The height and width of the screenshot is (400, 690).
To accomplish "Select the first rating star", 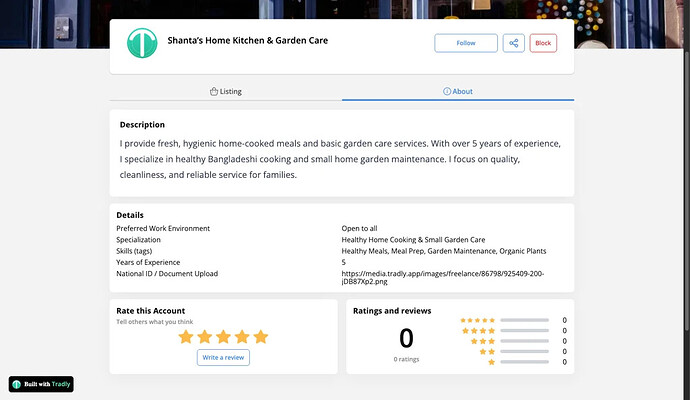I will 186,337.
